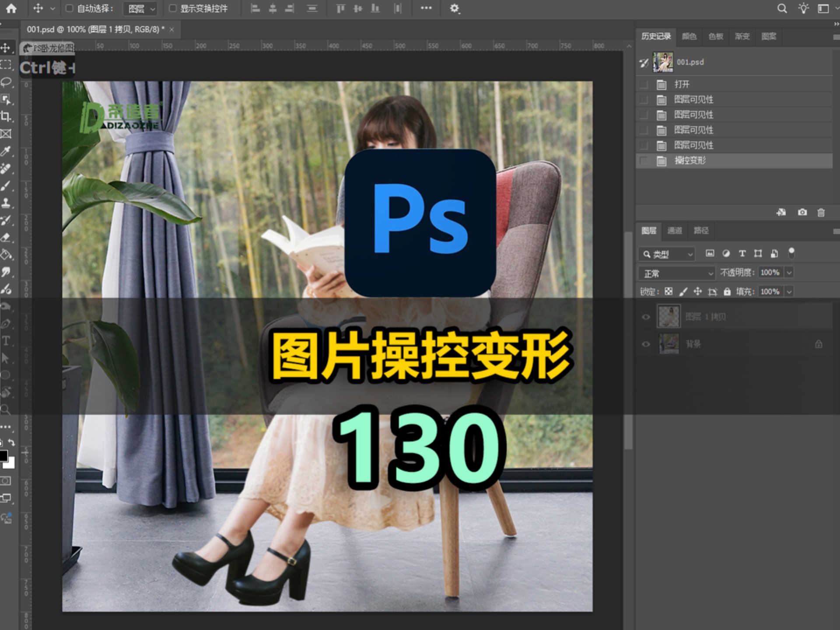Select the Dodge tool
The width and height of the screenshot is (840, 630).
[x=6, y=289]
